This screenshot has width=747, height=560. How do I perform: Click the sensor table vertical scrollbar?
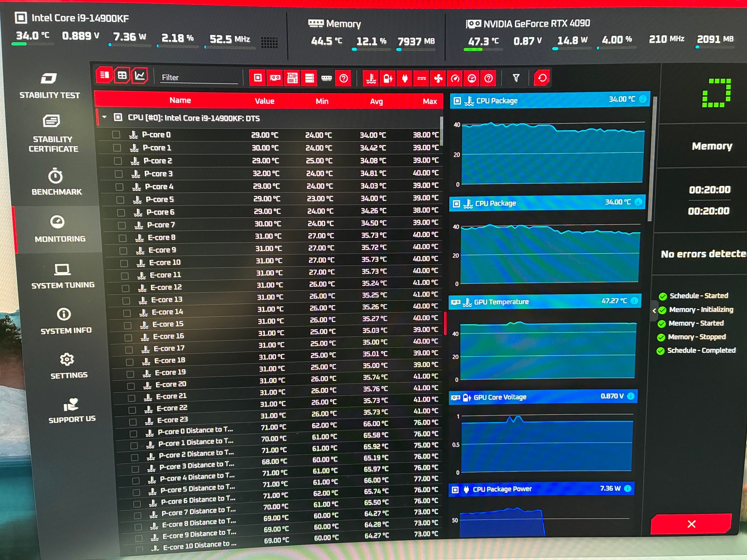(x=442, y=131)
